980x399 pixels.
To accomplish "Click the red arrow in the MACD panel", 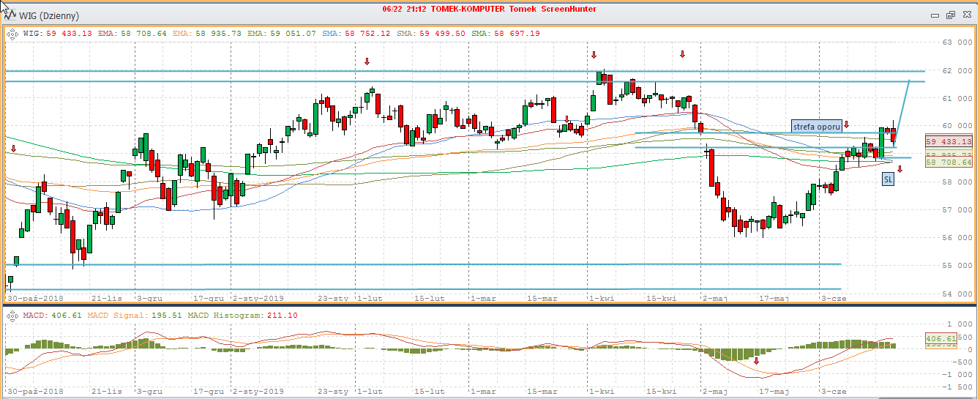I will click(x=757, y=360).
